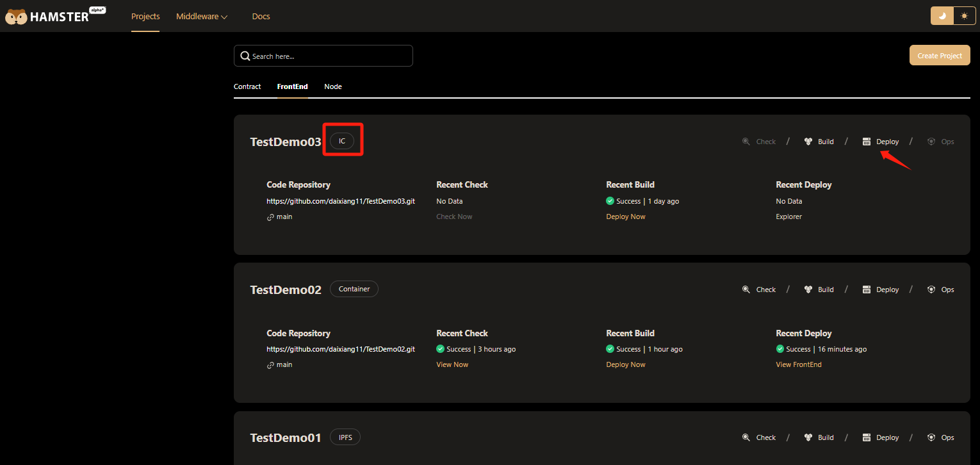Open TestDemo02 GitHub repository URL
Image resolution: width=980 pixels, height=465 pixels.
tap(341, 349)
